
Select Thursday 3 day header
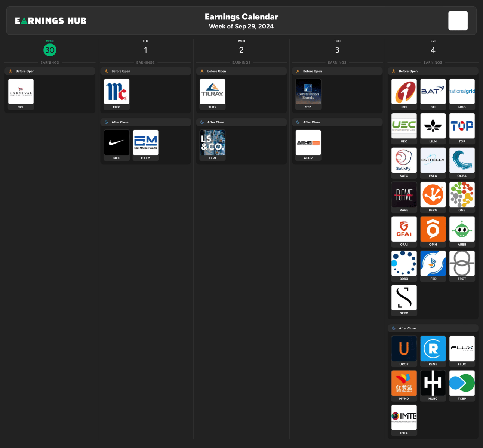[337, 47]
